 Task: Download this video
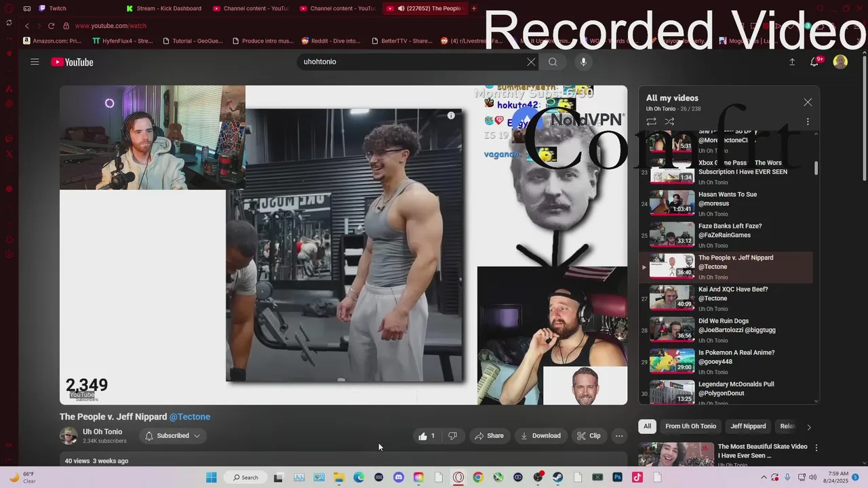coord(540,436)
